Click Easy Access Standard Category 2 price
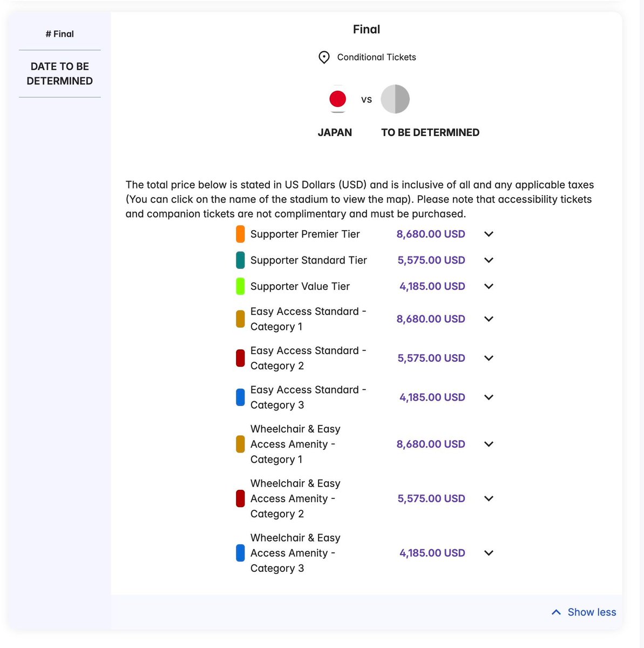Screen dimensions: 644x648 click(x=431, y=358)
